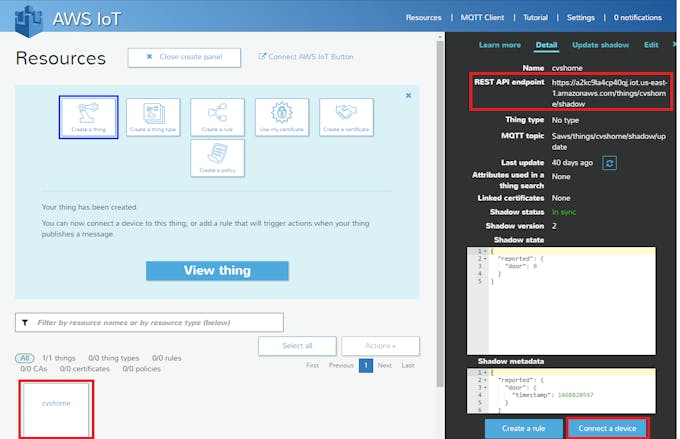Click the Resources page heading

point(61,58)
